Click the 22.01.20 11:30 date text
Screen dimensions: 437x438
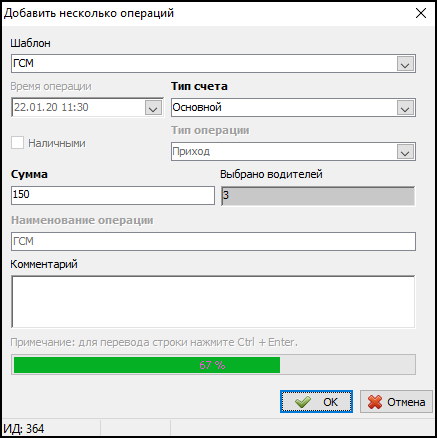51,107
